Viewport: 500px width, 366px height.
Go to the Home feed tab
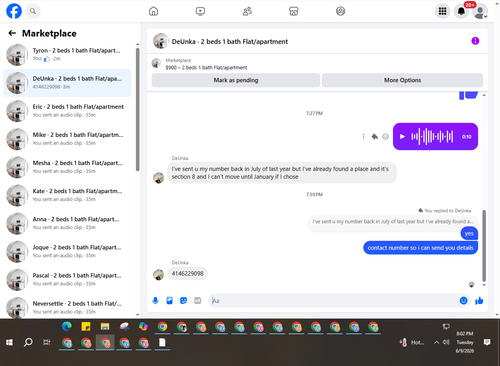pos(153,11)
